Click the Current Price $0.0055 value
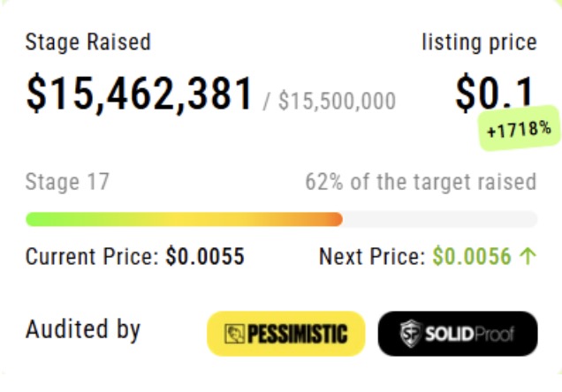 [205, 256]
